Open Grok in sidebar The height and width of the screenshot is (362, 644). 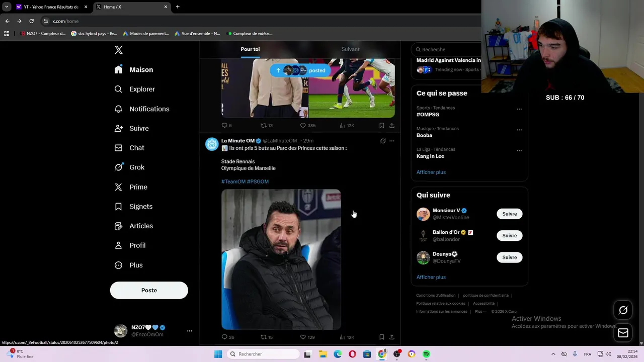pyautogui.click(x=129, y=167)
